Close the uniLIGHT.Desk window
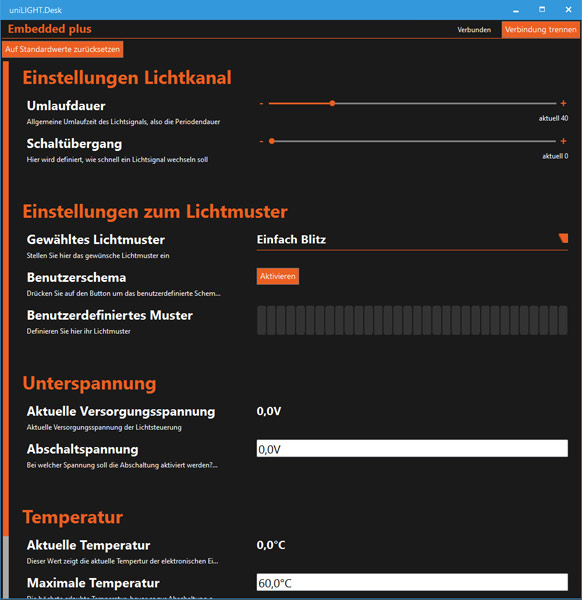Viewport: 582px width, 600px height. (x=568, y=10)
